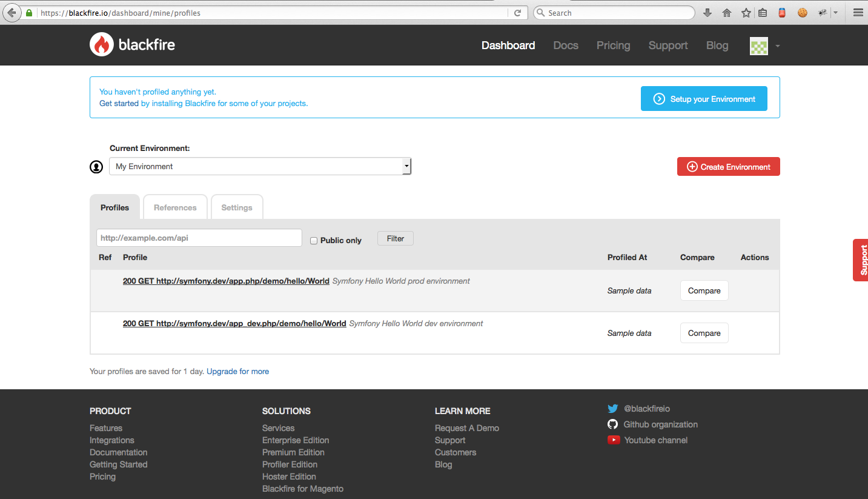Screen dimensions: 868x499
Task: Open Support in top navigation
Action: pyautogui.click(x=668, y=45)
